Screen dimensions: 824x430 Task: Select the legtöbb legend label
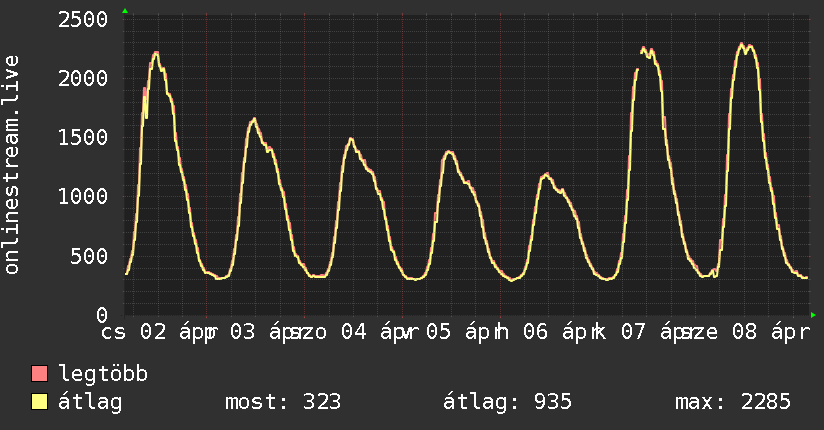click(103, 375)
